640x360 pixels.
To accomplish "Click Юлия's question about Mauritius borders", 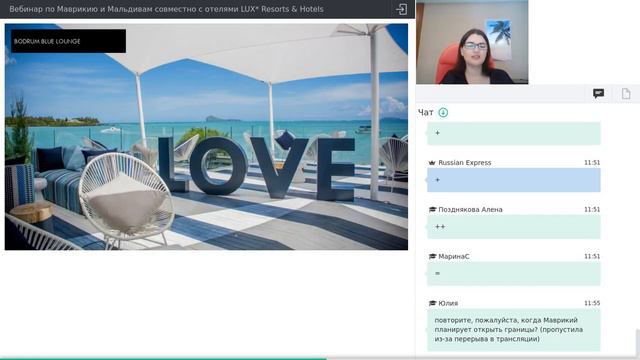I will [513, 330].
